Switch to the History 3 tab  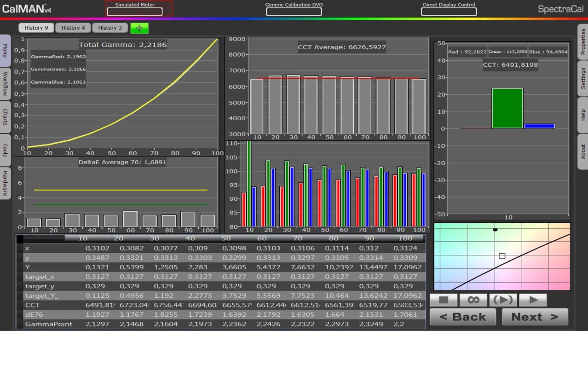pos(110,28)
